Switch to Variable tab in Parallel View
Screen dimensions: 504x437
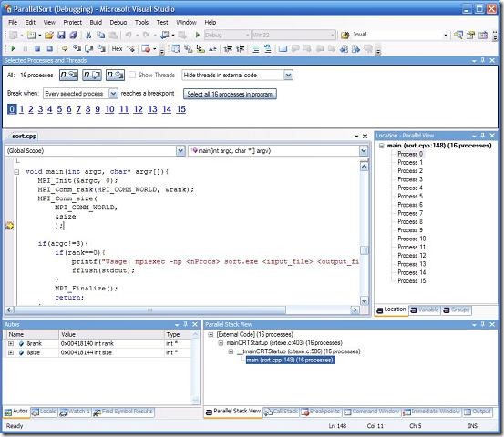425,310
